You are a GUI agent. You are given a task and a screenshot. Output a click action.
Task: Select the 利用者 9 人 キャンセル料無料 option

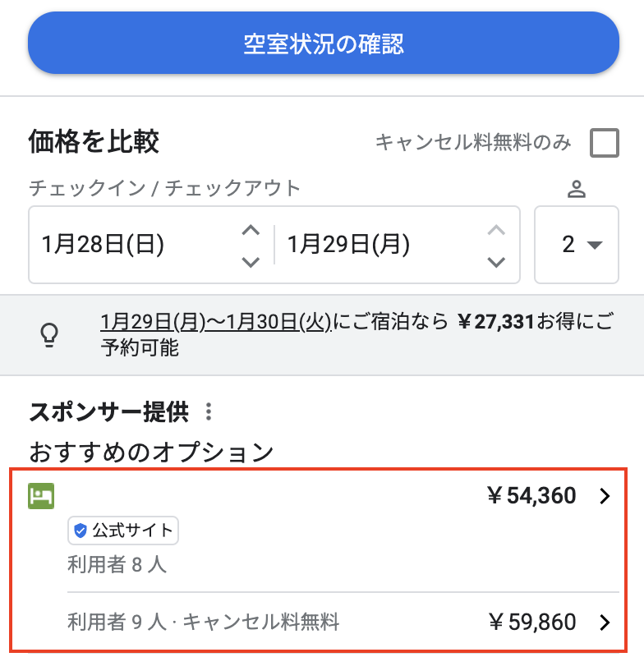203,623
